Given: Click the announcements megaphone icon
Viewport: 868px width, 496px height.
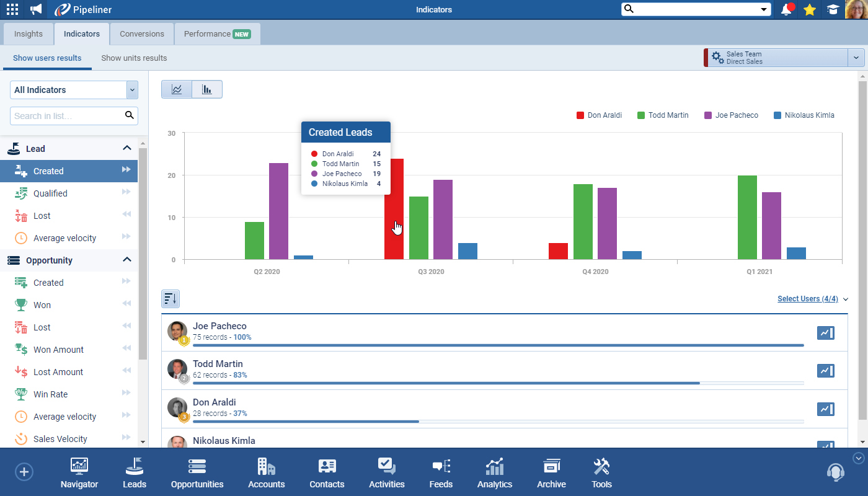Looking at the screenshot, I should coord(36,9).
